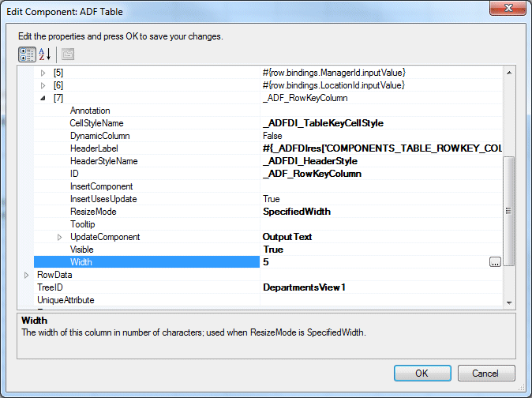Viewport: 532px width, 398px height.
Task: Open ellipsis editor for Width value
Action: [495, 262]
